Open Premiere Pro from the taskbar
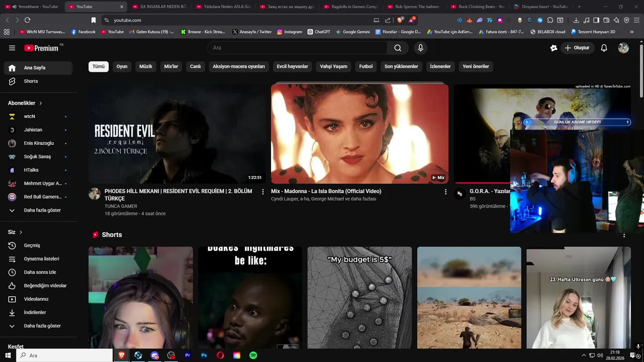 pos(188,355)
